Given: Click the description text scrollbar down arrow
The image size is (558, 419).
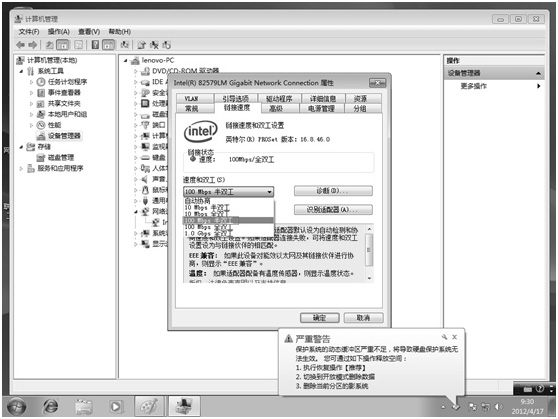Looking at the screenshot, I should pyautogui.click(x=369, y=278).
